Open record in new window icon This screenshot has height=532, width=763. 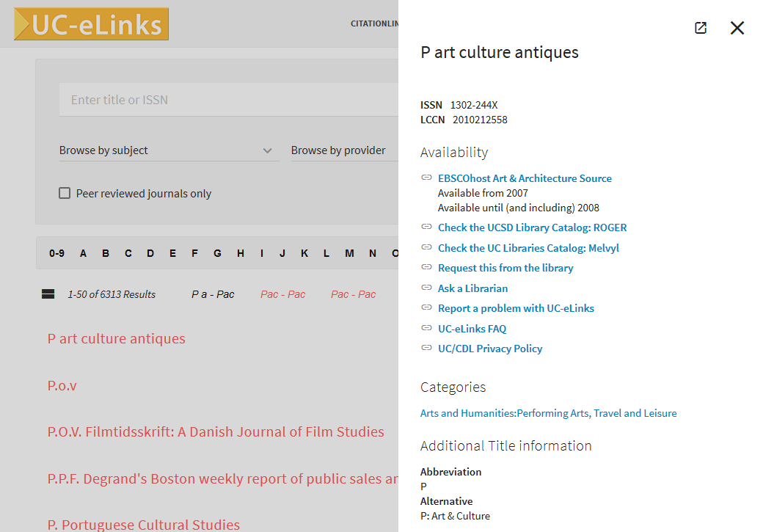(x=700, y=28)
